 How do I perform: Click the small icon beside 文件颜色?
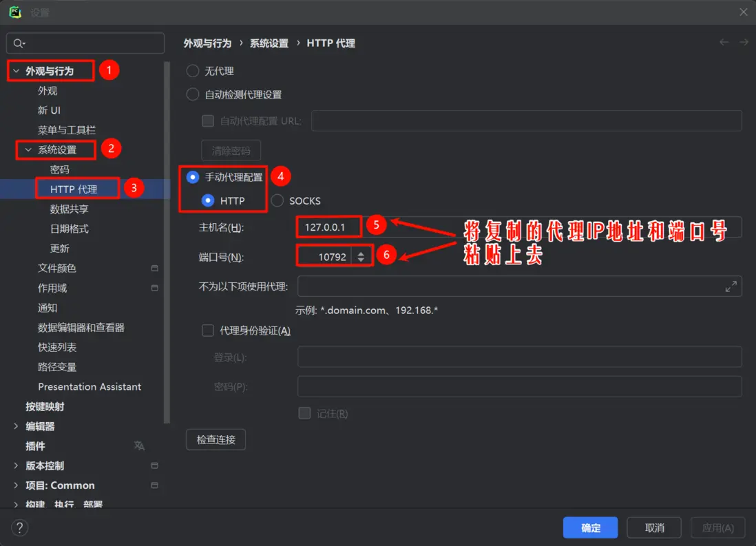tap(154, 268)
